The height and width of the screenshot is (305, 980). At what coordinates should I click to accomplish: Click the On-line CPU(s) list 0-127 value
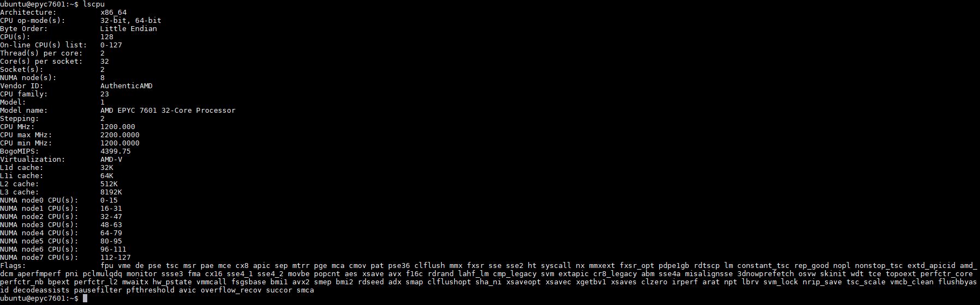[111, 45]
